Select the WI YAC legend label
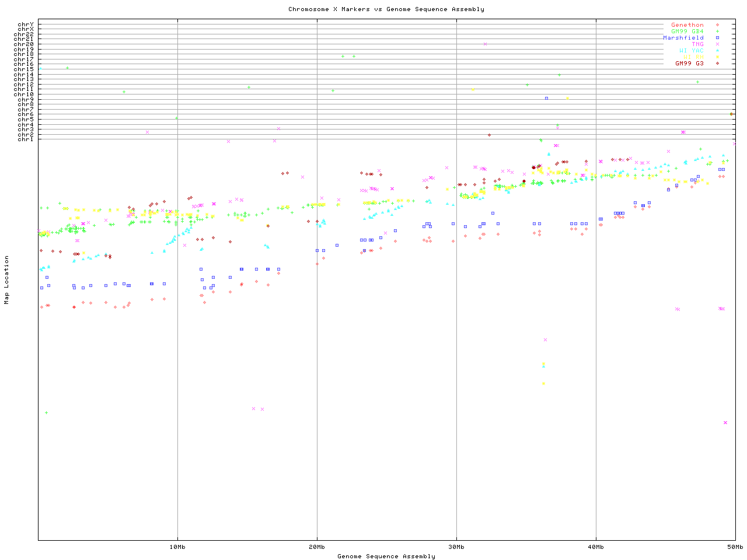The image size is (747, 560). (x=691, y=51)
